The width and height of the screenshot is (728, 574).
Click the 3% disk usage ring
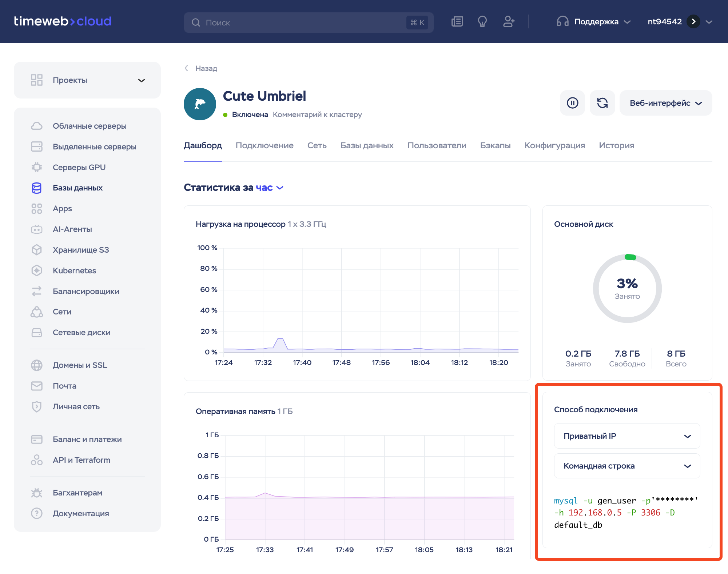pyautogui.click(x=627, y=288)
